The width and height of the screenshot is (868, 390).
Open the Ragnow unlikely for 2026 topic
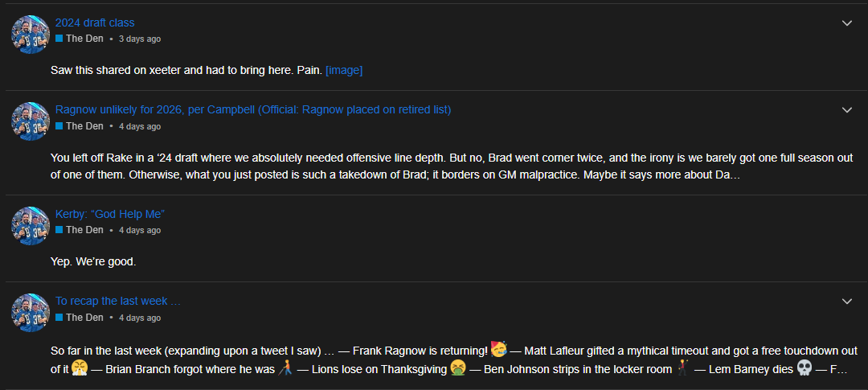(x=252, y=109)
